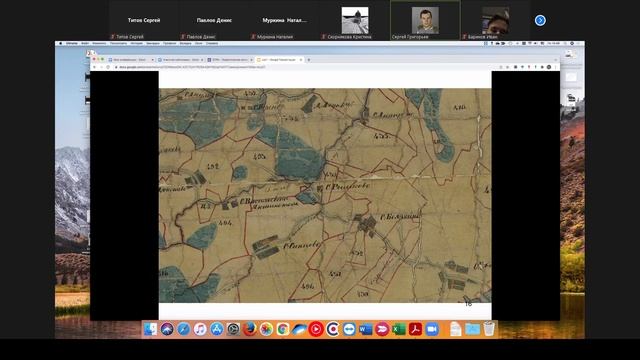Open the Trash in the Dock
640x360 pixels.
pos(489,329)
